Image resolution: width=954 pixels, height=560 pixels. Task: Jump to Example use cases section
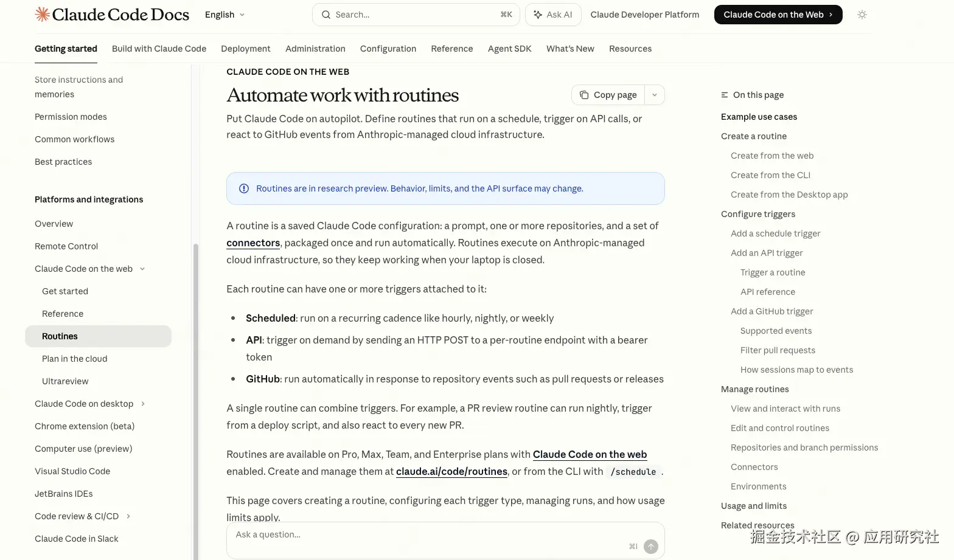coord(759,117)
